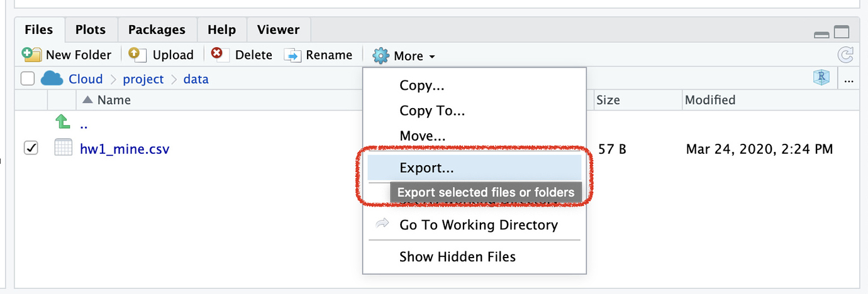Select Show Hidden Files menu entry
Image resolution: width=868 pixels, height=294 pixels.
click(x=457, y=256)
